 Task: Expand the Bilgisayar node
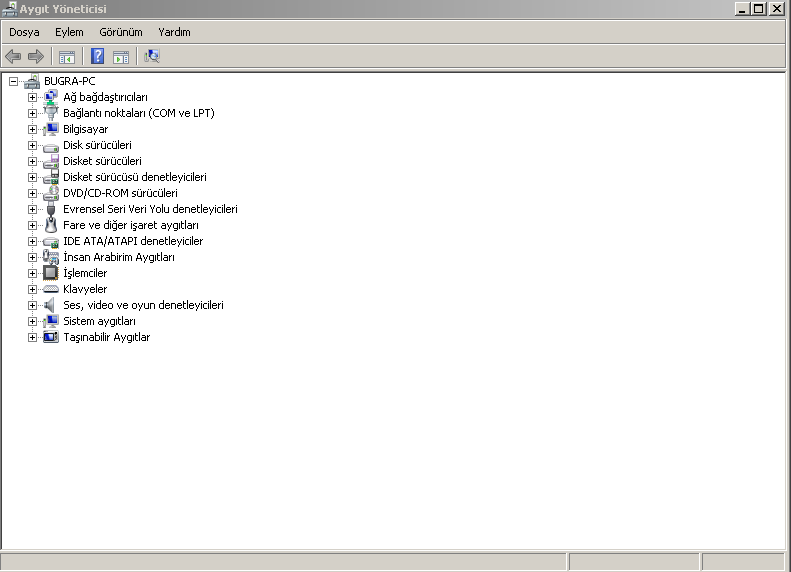point(32,130)
